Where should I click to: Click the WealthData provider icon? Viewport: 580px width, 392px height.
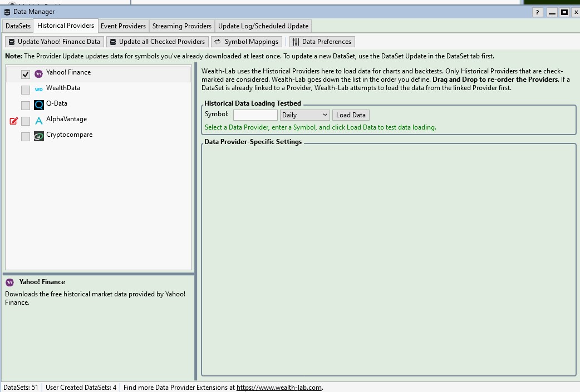pos(38,90)
